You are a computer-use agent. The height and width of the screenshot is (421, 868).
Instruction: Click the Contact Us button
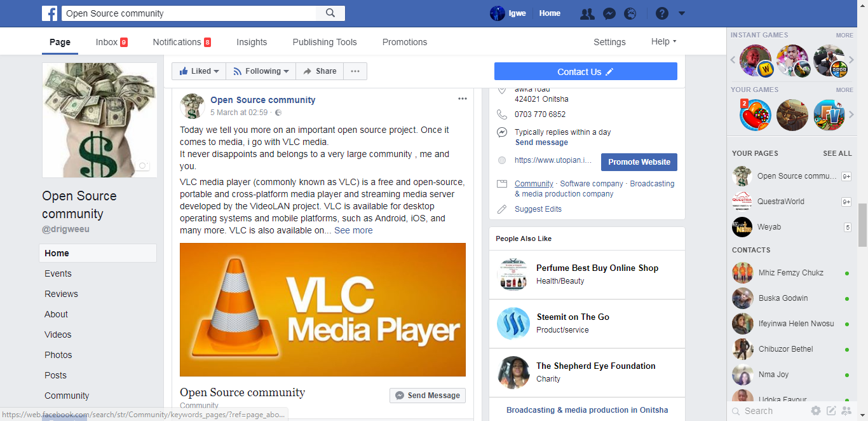[585, 71]
